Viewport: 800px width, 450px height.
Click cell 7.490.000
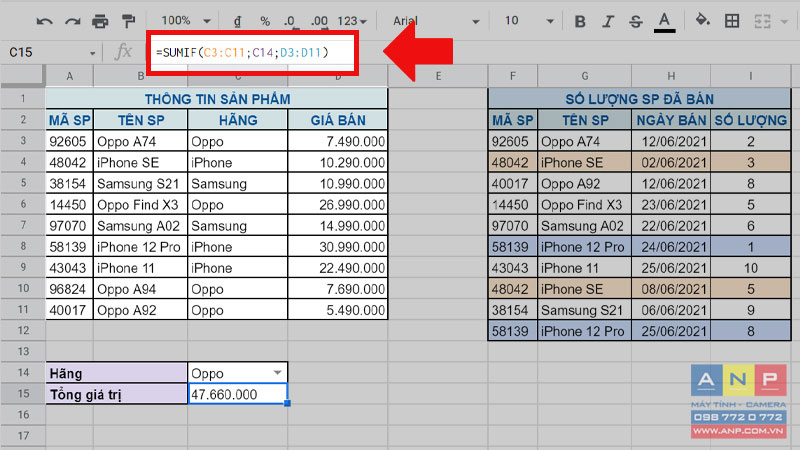[338, 141]
